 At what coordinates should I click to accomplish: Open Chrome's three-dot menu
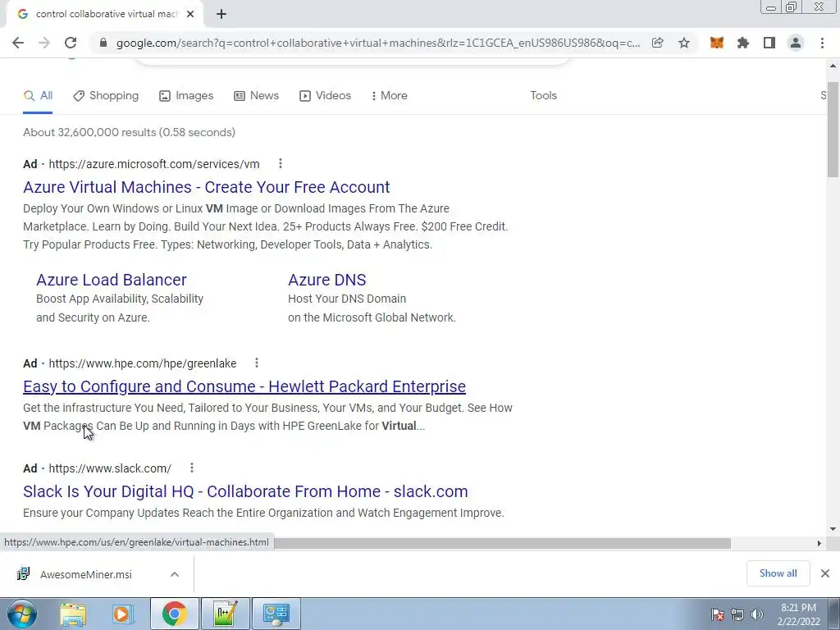coord(822,43)
